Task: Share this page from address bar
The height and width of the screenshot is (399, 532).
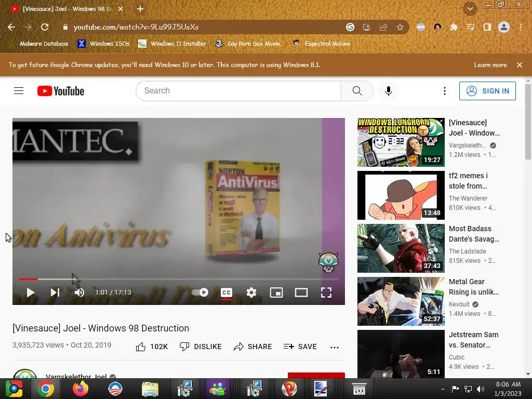Action: tap(383, 27)
